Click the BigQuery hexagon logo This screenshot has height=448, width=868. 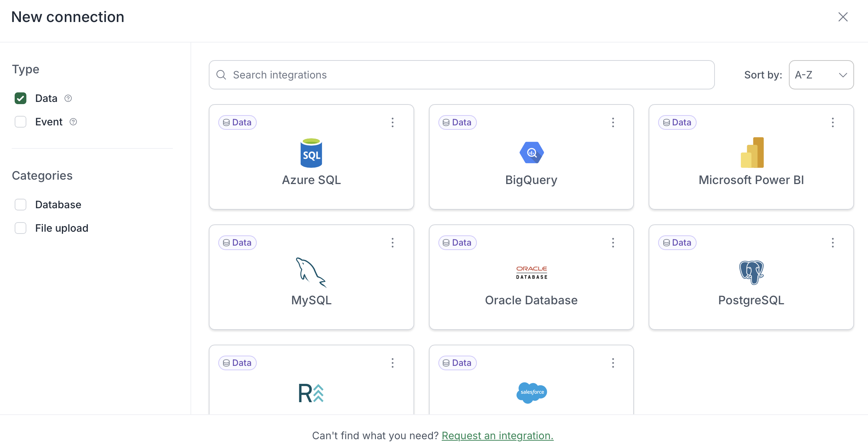(531, 153)
